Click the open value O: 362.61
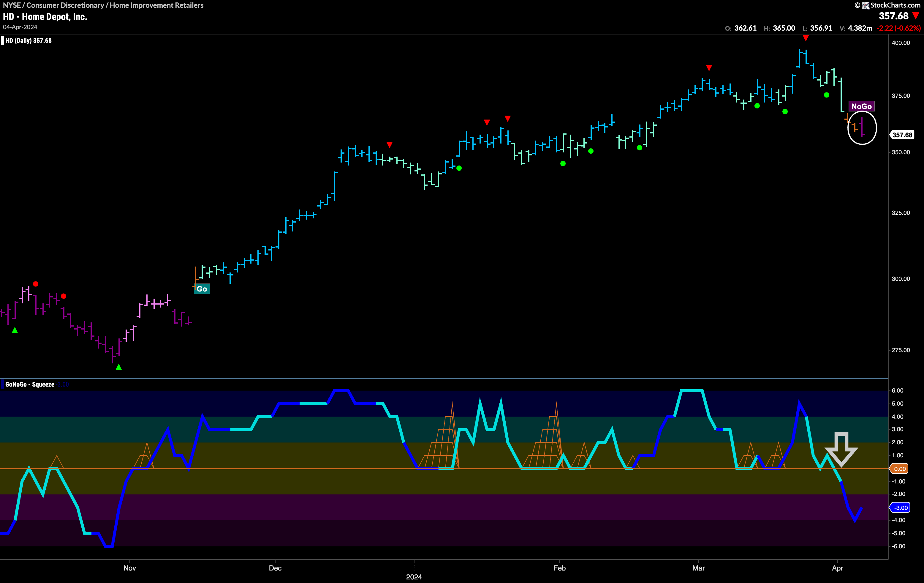This screenshot has width=924, height=583. coord(741,28)
